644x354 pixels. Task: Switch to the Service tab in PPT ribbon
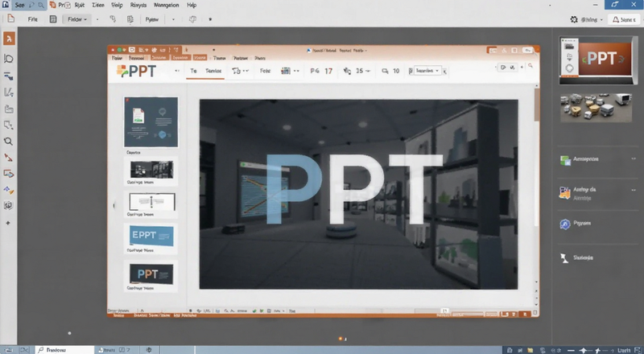pos(213,71)
